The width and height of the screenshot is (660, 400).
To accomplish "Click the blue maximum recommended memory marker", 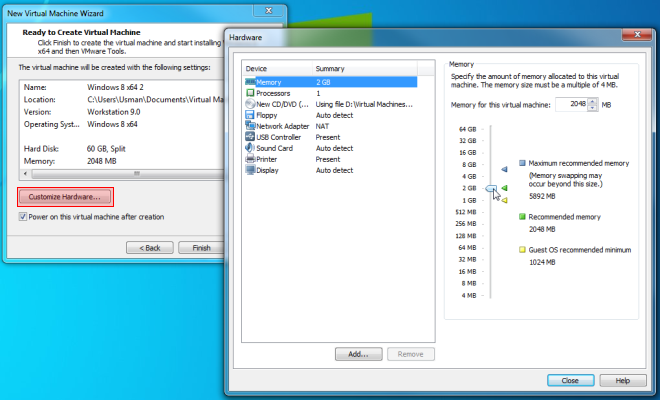I will point(504,169).
